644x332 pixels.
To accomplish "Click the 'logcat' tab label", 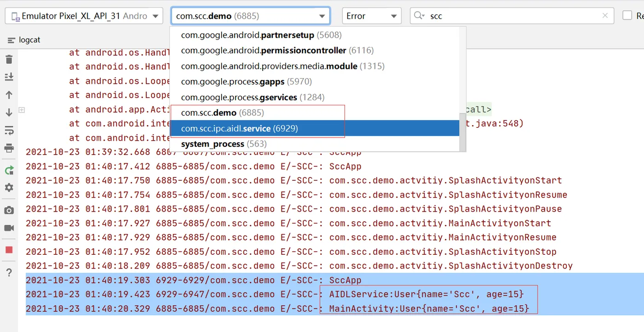I will (x=29, y=40).
